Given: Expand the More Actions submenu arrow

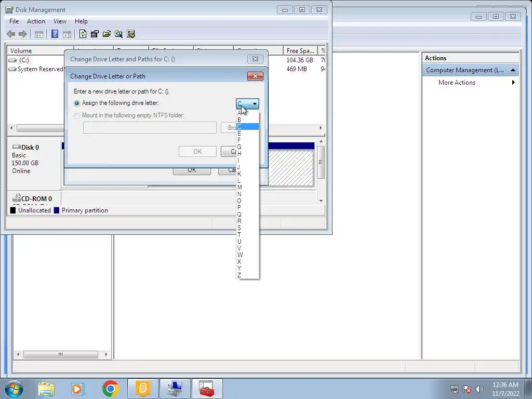Looking at the screenshot, I should pos(513,83).
